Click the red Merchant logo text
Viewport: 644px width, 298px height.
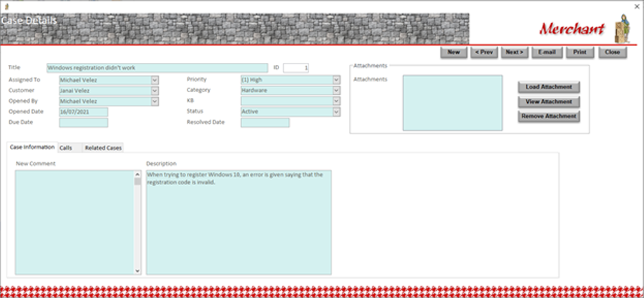(572, 29)
